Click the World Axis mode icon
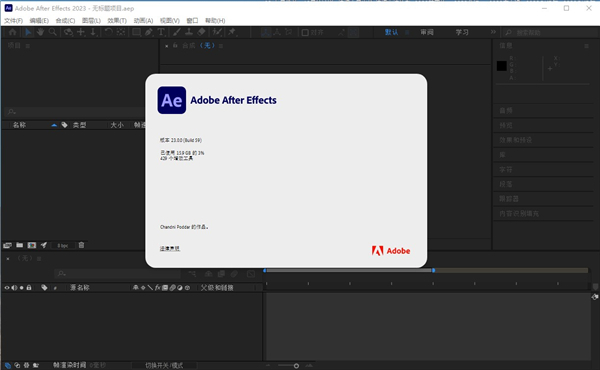The height and width of the screenshot is (370, 600). 277,33
